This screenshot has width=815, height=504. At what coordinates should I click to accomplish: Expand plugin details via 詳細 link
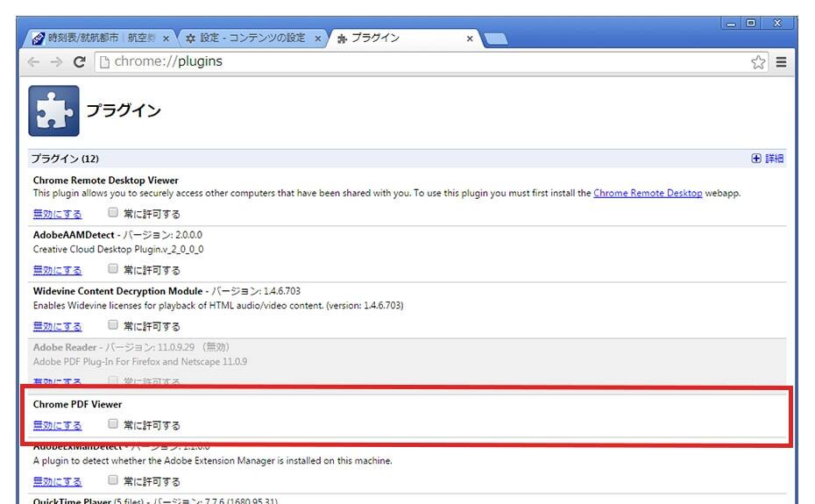click(x=774, y=158)
